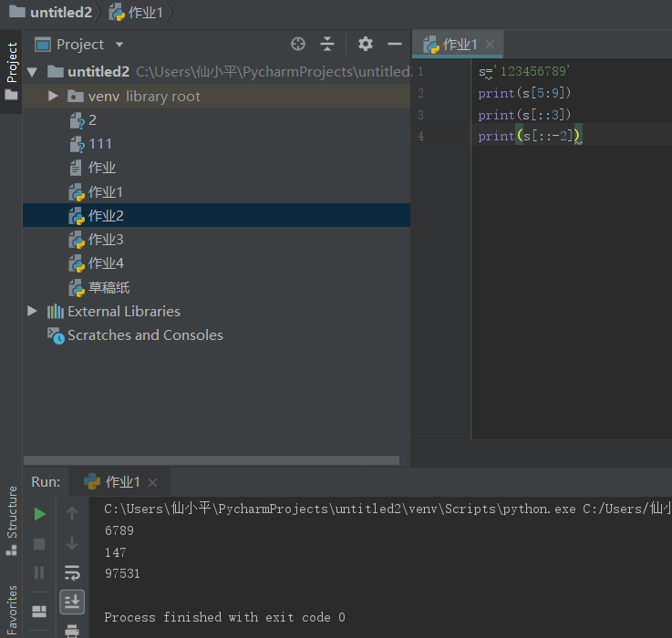Click code line print(s[::3])

(524, 115)
